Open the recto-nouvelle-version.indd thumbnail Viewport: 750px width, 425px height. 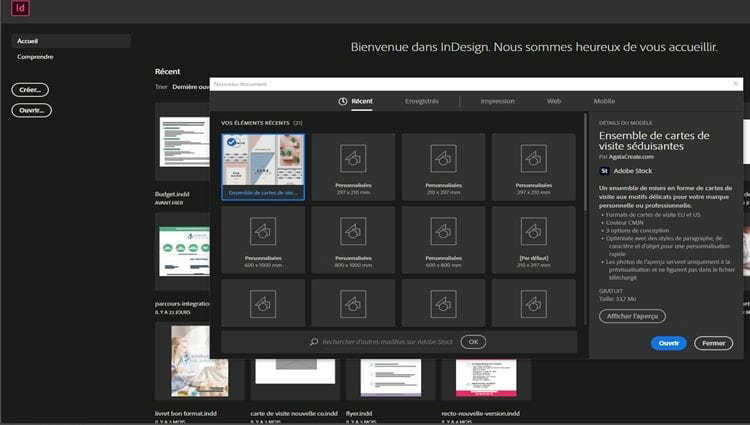[486, 378]
